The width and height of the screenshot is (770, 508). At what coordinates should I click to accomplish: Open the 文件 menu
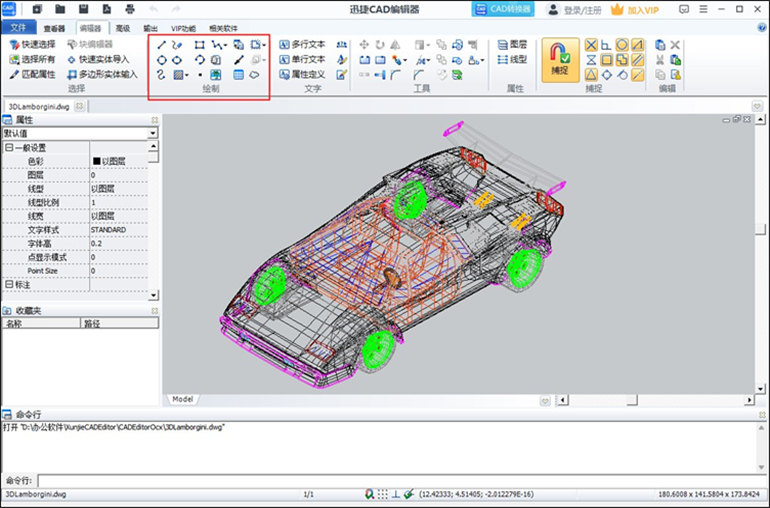click(18, 29)
